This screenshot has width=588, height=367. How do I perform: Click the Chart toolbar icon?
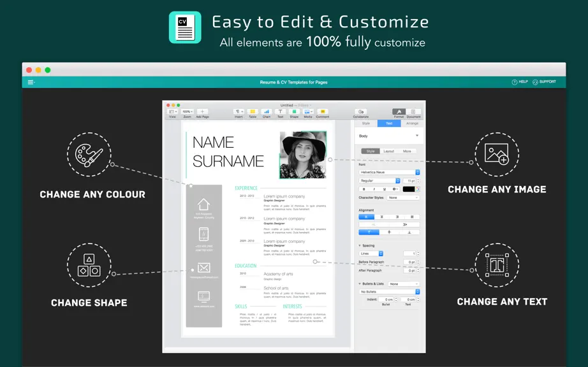click(267, 112)
